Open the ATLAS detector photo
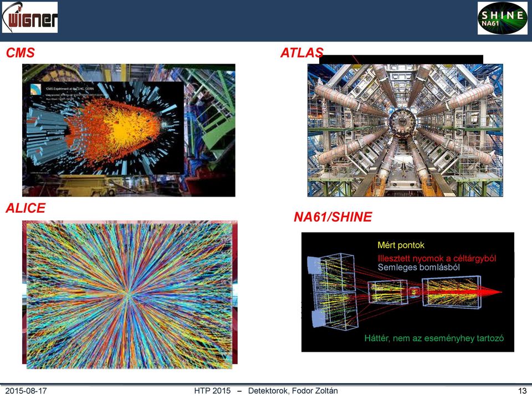This screenshot has width=532, height=396. click(405, 130)
